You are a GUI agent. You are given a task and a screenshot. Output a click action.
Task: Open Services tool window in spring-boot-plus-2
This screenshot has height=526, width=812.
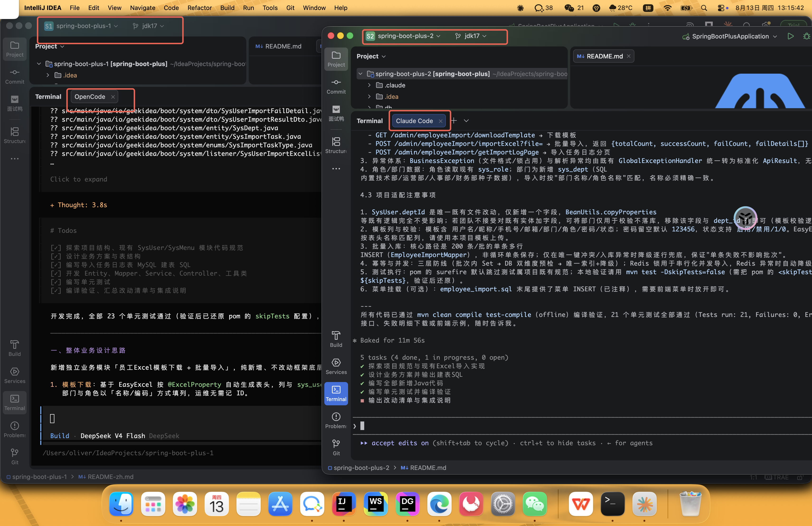click(336, 366)
